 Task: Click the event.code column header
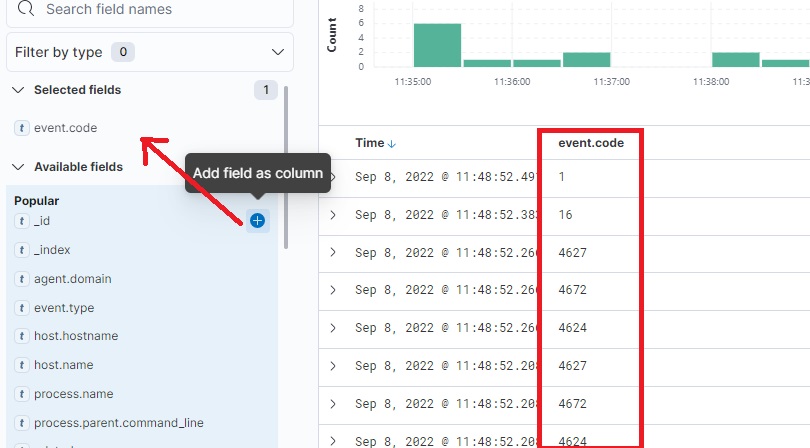pyautogui.click(x=591, y=143)
